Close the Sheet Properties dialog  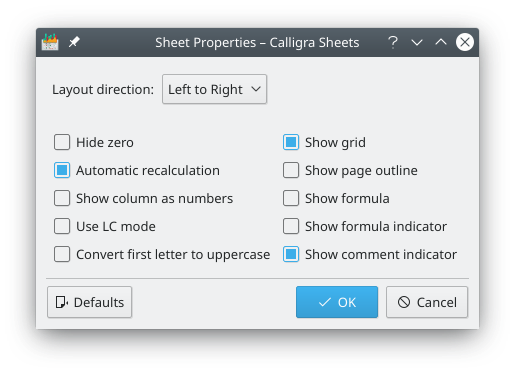[x=465, y=42]
